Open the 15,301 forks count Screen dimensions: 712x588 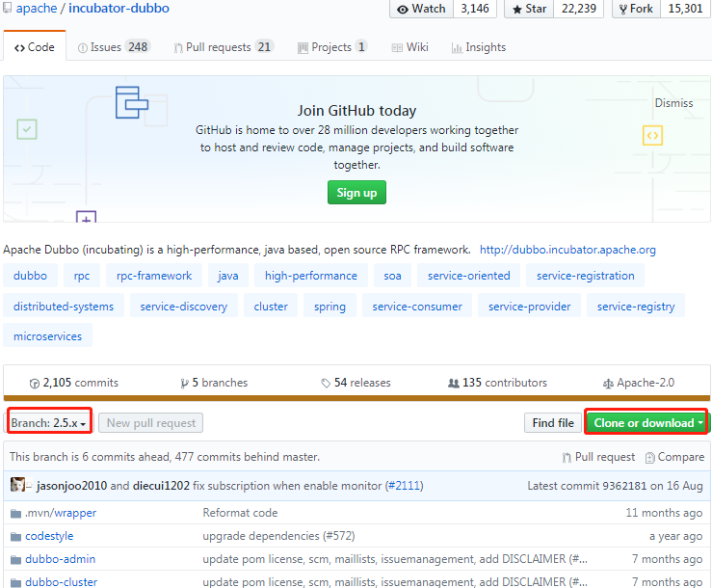click(685, 9)
